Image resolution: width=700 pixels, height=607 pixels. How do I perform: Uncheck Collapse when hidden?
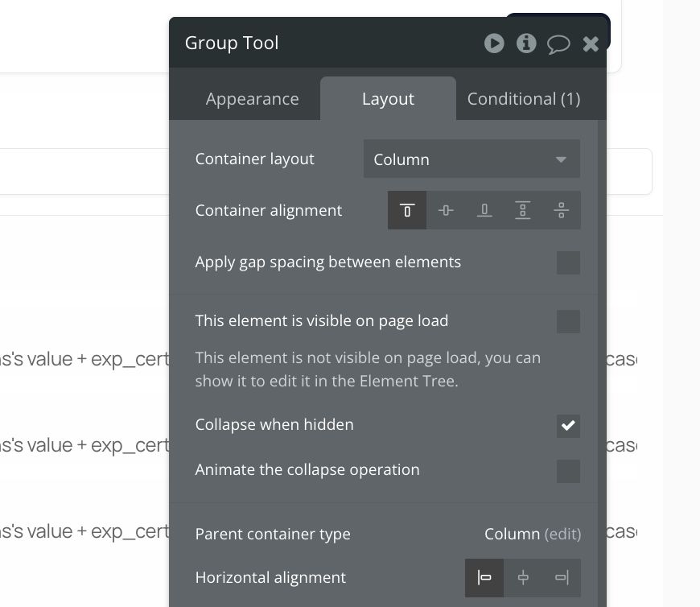click(x=568, y=426)
